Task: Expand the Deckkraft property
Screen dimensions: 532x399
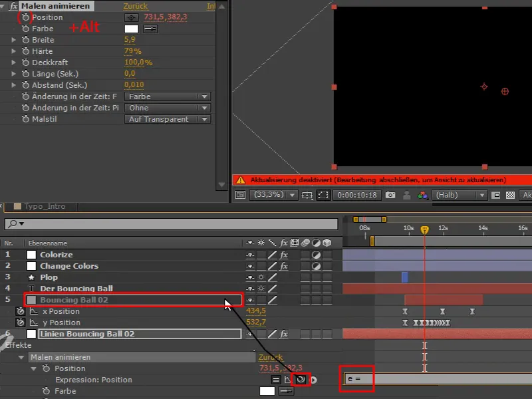Action: [x=13, y=63]
